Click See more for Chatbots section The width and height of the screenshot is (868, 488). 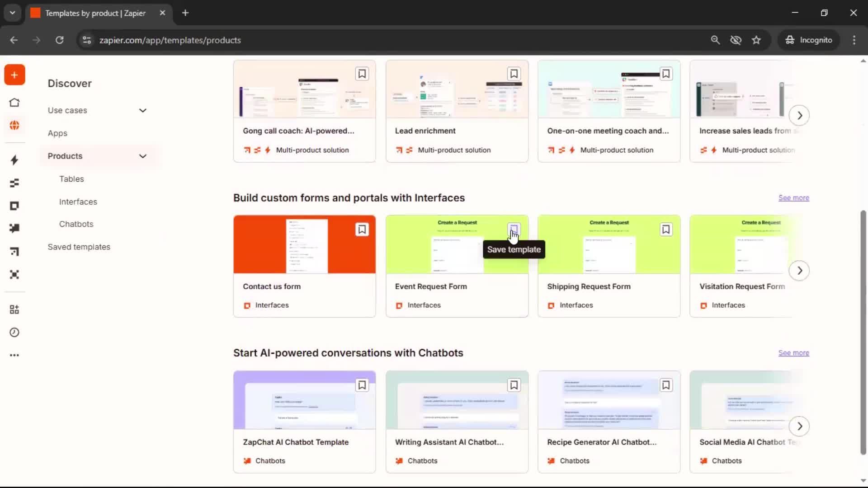(x=794, y=353)
